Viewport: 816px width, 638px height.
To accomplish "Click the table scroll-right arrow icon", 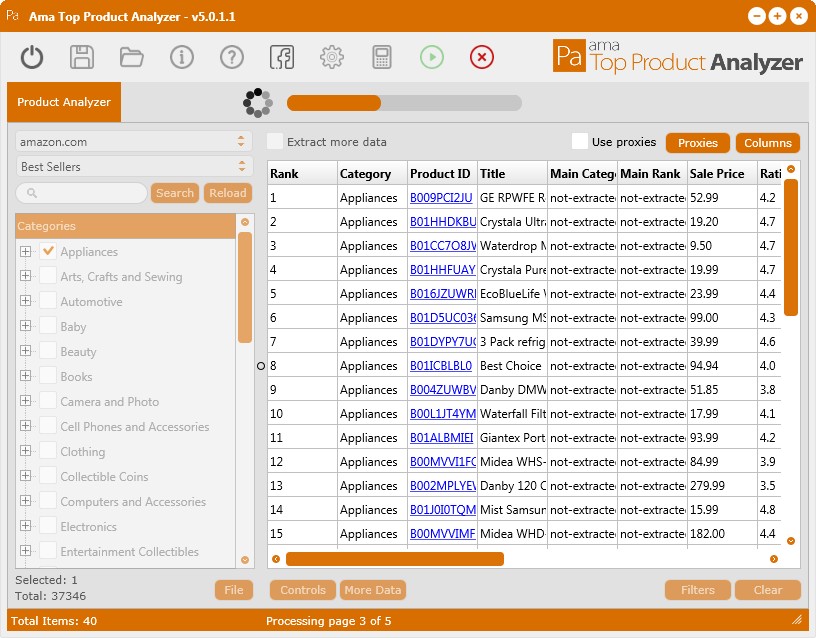I will (774, 559).
